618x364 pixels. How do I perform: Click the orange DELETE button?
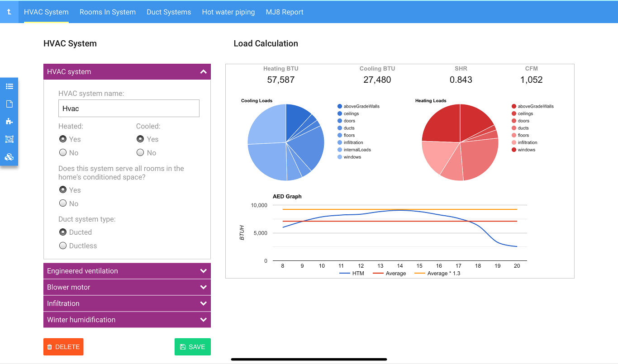[x=63, y=347]
